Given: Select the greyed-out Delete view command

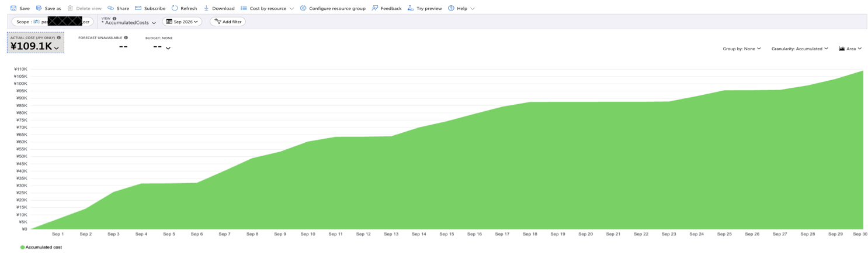Looking at the screenshot, I should coord(84,8).
